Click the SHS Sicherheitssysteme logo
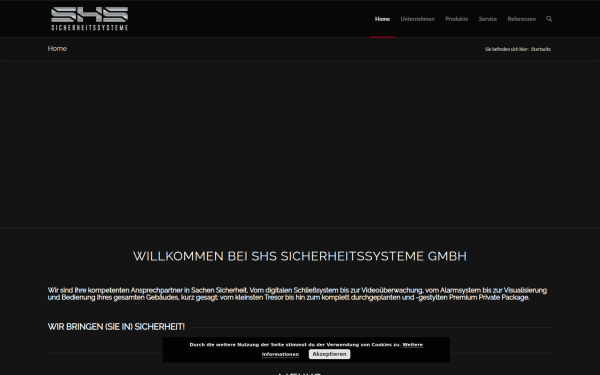The height and width of the screenshot is (375, 600). [90, 18]
